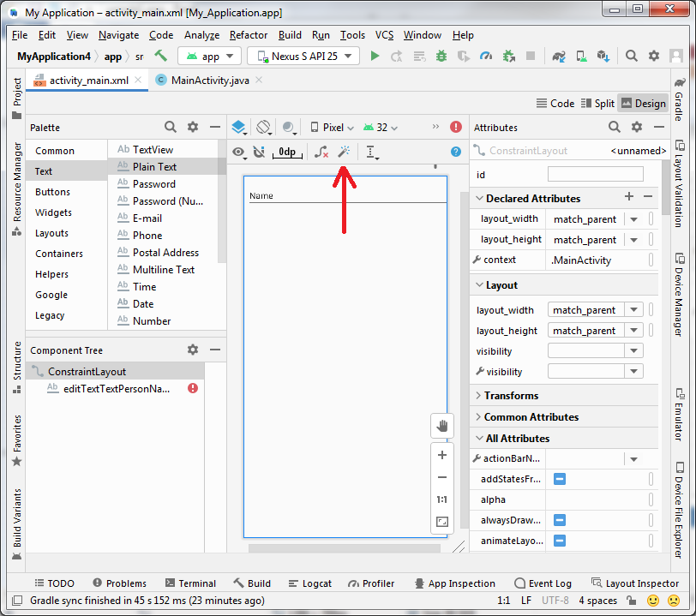This screenshot has height=616, width=696.
Task: Select the Password palette item
Action: (154, 183)
